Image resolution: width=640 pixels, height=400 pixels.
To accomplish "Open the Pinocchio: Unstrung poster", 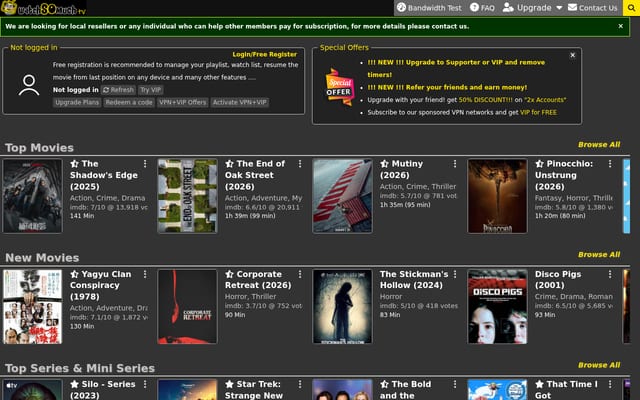I will 497,196.
